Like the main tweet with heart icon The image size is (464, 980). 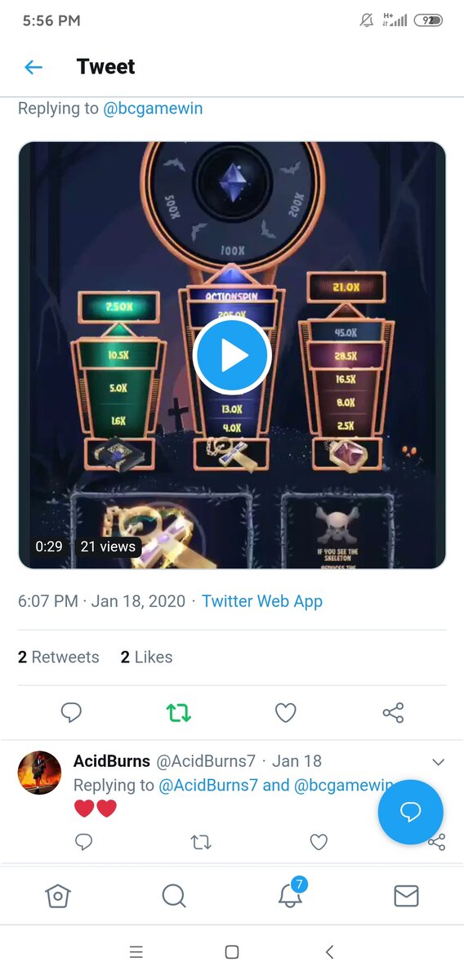285,713
